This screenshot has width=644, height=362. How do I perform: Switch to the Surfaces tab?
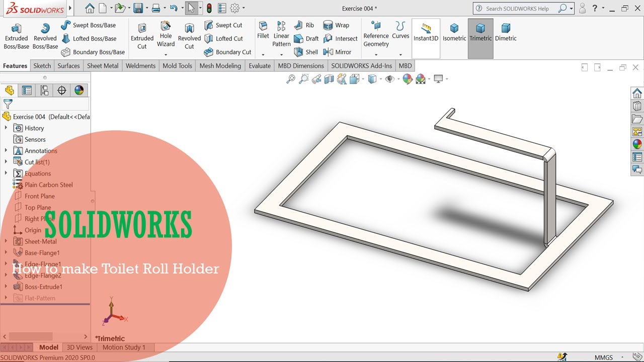(x=68, y=66)
